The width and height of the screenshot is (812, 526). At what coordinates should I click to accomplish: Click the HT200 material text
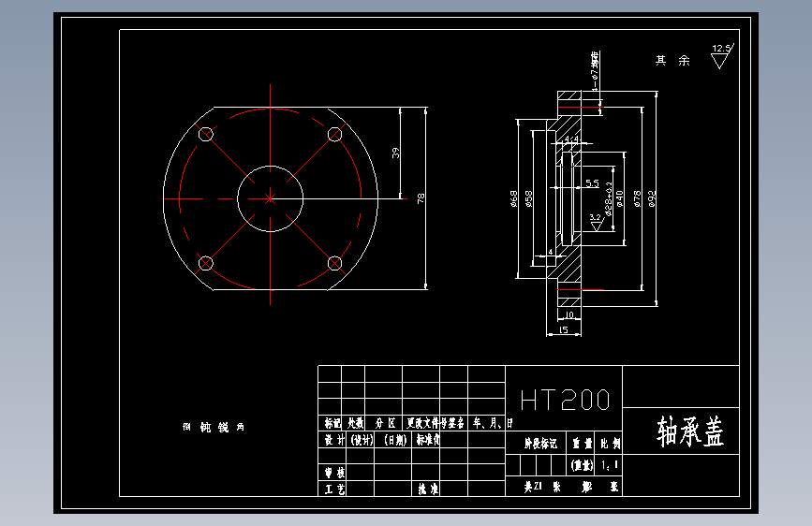click(565, 401)
